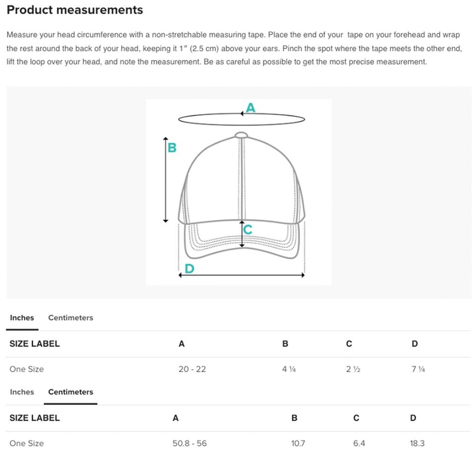Click the 7 ¼ brim width value
Viewport: 476px width, 454px height.
tap(418, 369)
